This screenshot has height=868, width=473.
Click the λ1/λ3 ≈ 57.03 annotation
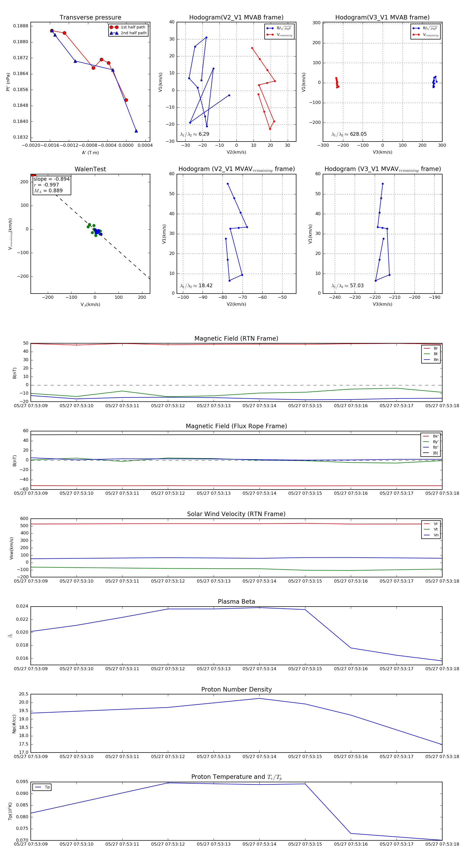point(347,286)
